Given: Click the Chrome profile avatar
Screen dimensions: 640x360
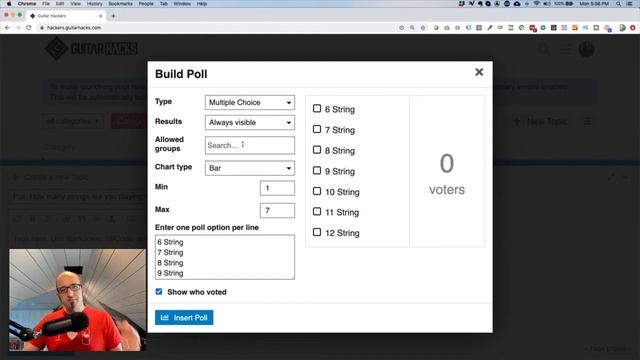Looking at the screenshot, I should coord(622,28).
